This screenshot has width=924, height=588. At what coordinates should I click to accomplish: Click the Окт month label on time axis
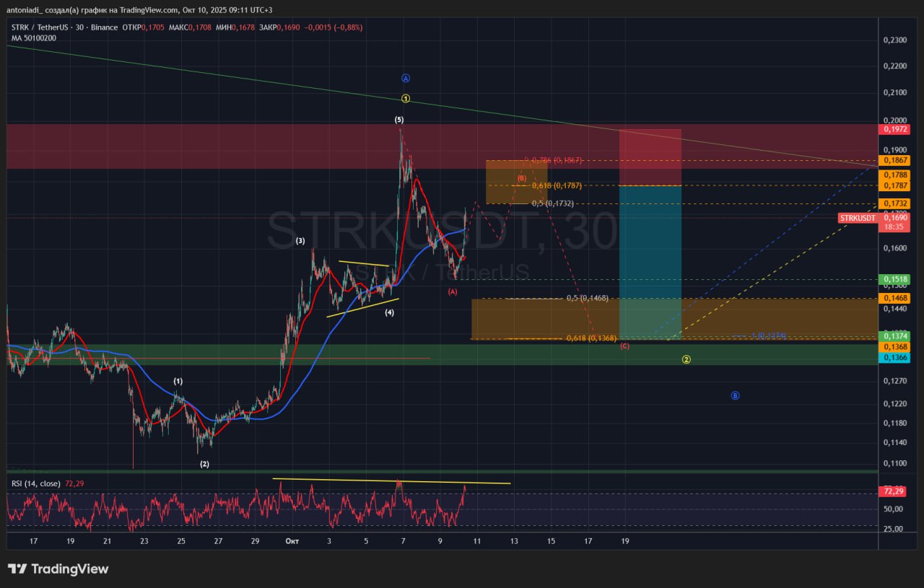point(292,540)
